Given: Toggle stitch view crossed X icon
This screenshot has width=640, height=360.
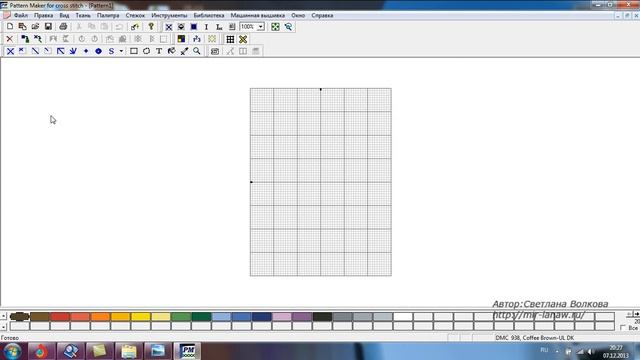Looking at the screenshot, I should [169, 27].
